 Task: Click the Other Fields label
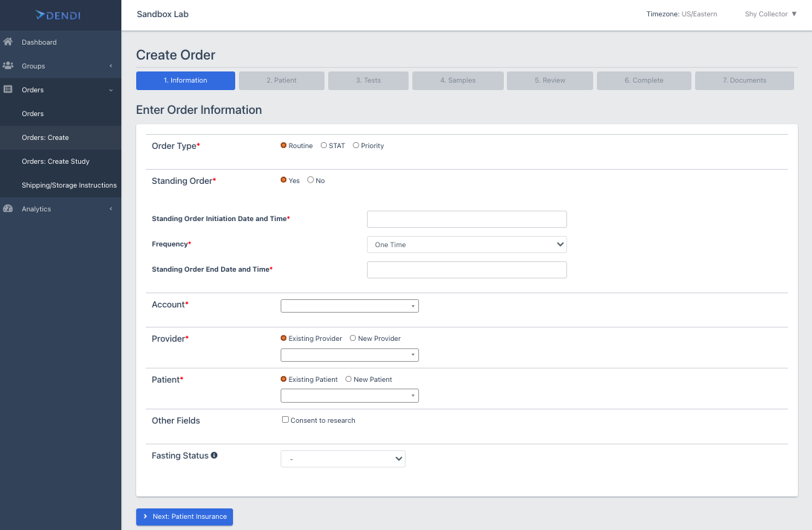(x=176, y=421)
